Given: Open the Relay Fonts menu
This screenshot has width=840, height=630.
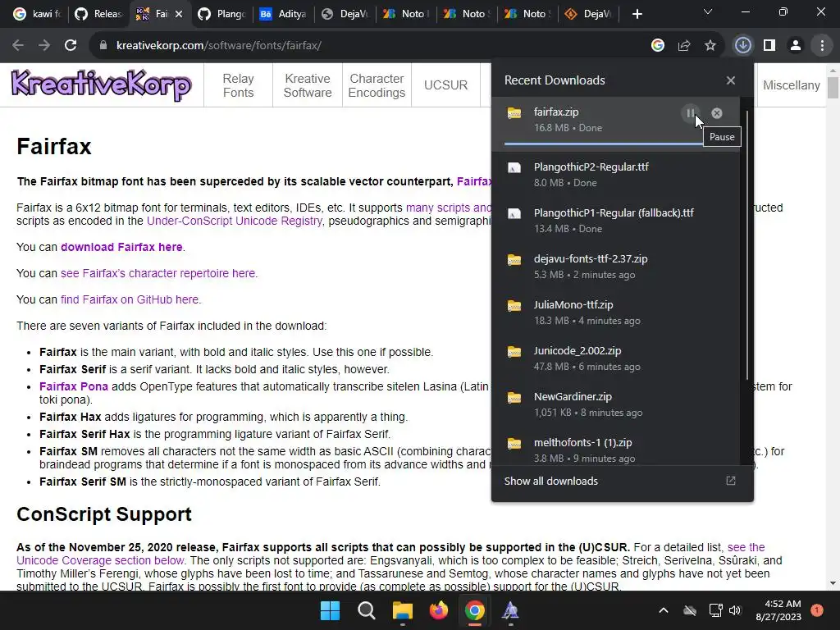Looking at the screenshot, I should [239, 85].
